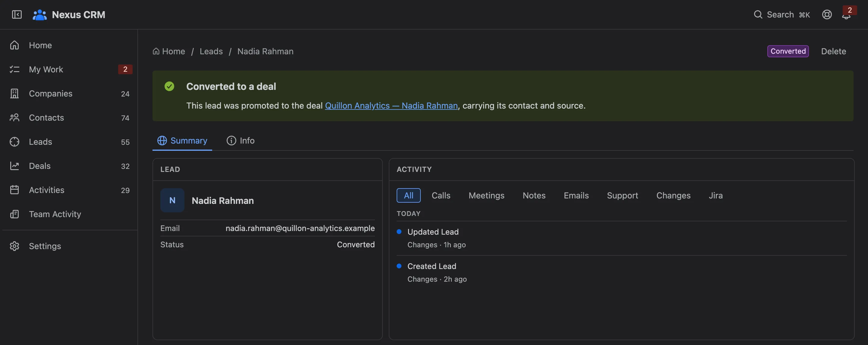Filter activity by Changes
The image size is (868, 345).
coord(673,195)
